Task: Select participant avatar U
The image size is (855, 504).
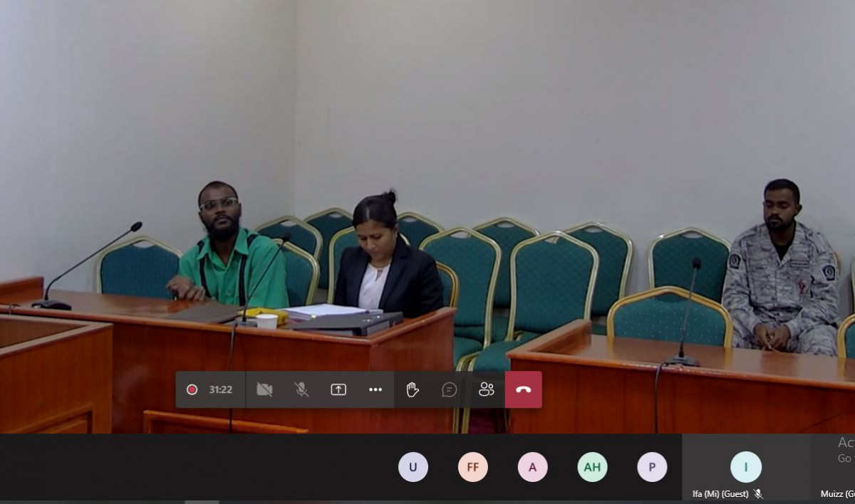Action: click(413, 467)
